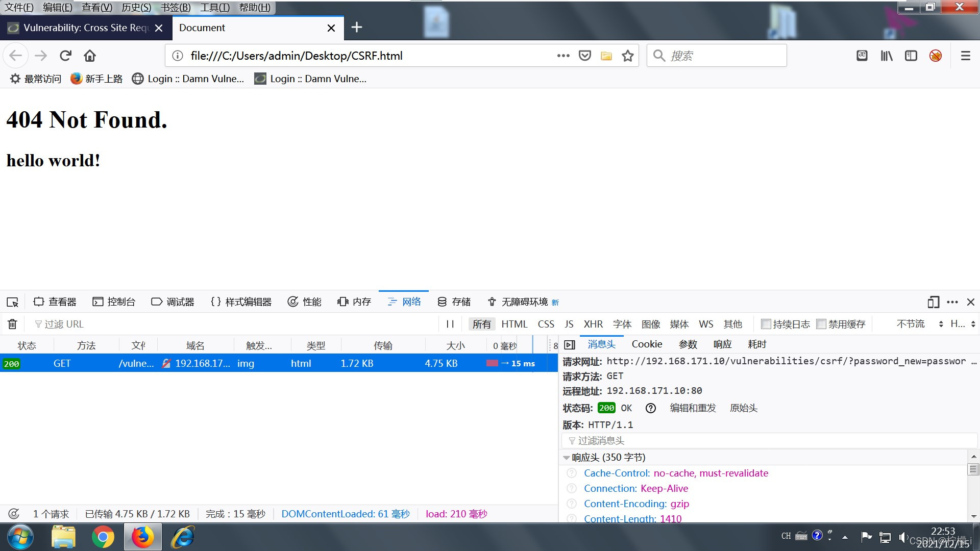Toggle the request details pane icon

[570, 345]
